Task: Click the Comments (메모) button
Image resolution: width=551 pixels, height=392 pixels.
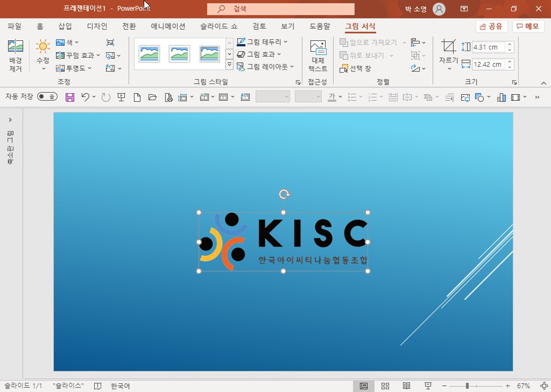Action: (x=528, y=26)
